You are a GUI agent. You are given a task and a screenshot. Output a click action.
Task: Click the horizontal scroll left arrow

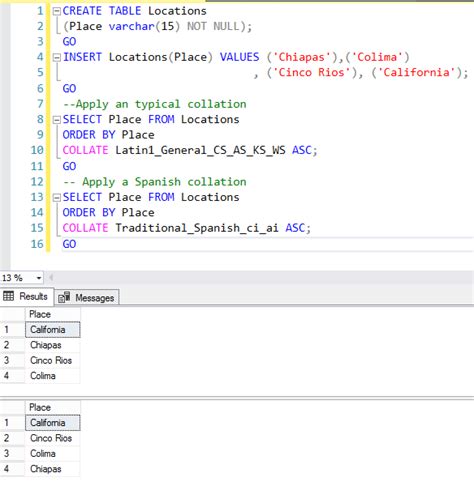pos(51,277)
